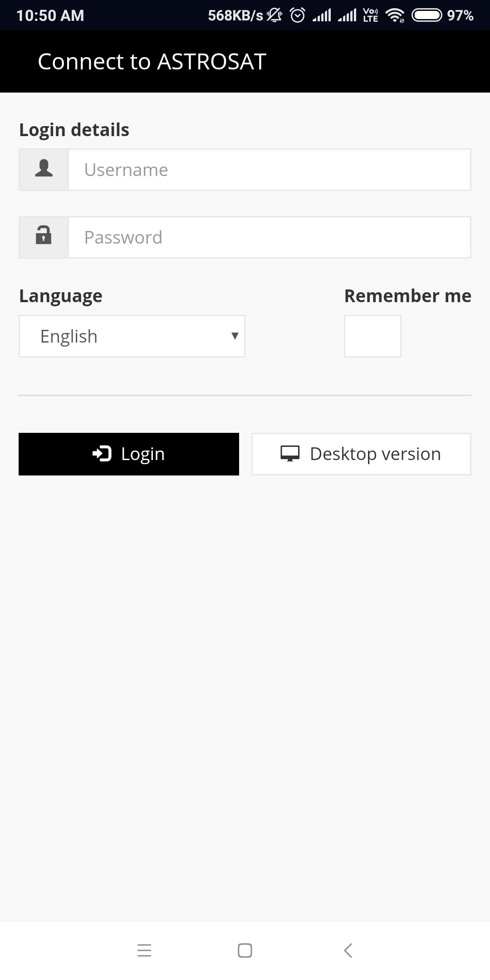Image resolution: width=490 pixels, height=980 pixels.
Task: Click the Language dropdown arrow
Action: (x=235, y=336)
